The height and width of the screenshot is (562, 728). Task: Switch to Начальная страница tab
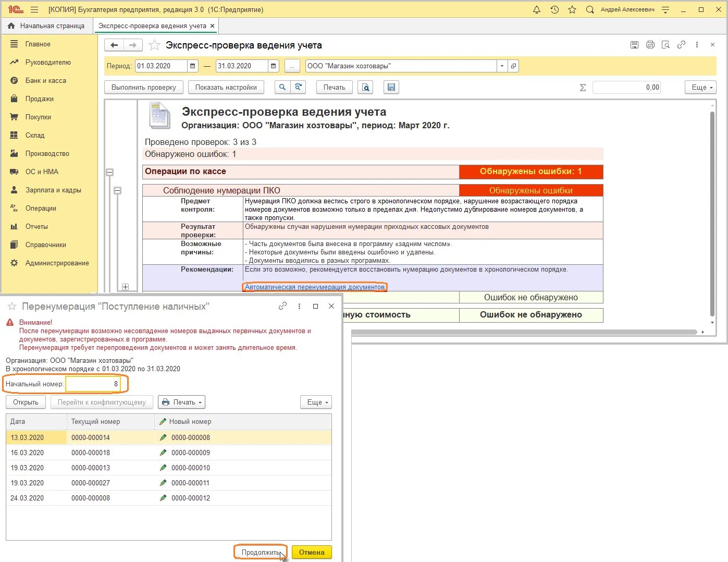point(46,26)
